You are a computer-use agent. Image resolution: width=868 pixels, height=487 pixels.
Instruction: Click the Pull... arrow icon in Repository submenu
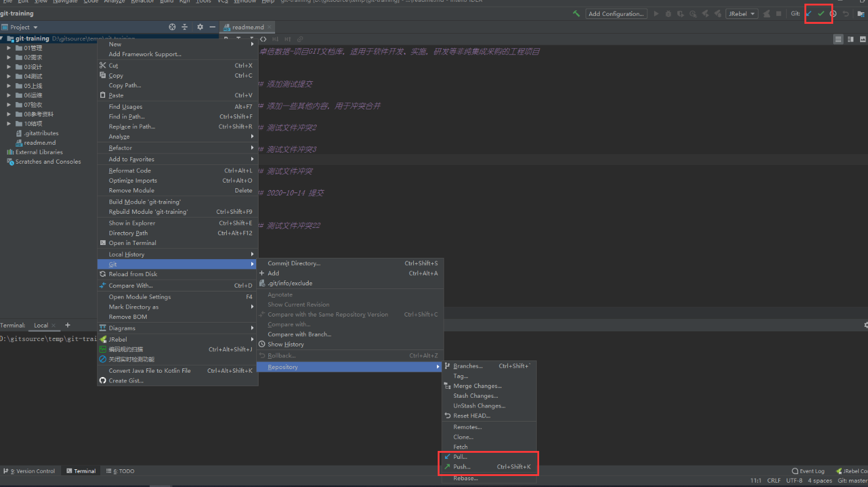pos(447,456)
